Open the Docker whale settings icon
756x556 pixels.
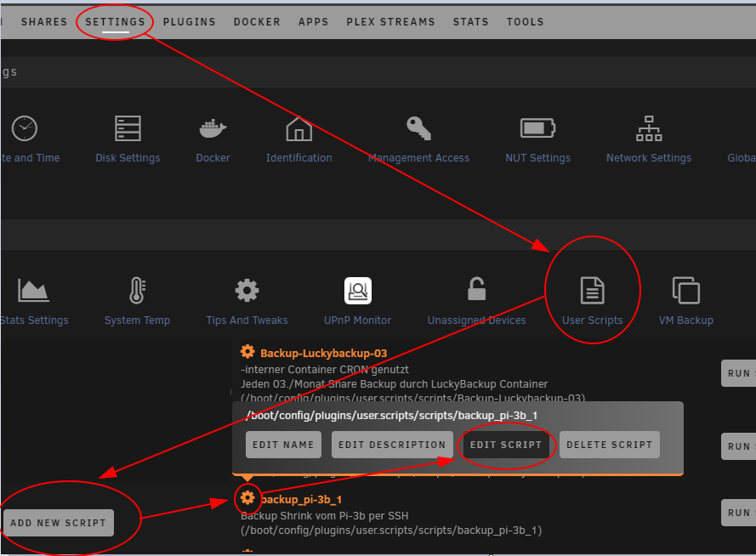213,128
